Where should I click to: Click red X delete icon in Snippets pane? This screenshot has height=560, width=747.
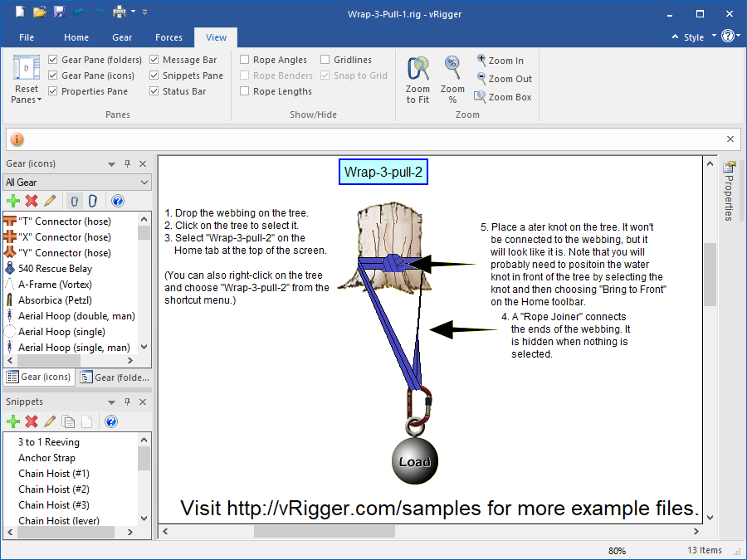32,421
